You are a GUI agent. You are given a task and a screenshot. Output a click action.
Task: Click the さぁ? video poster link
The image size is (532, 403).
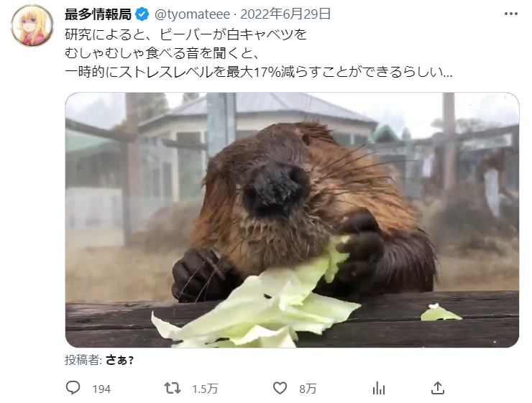point(120,360)
